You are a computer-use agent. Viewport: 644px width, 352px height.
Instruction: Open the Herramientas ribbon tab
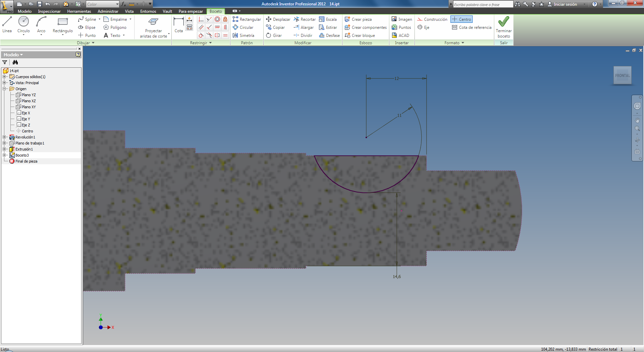click(79, 11)
